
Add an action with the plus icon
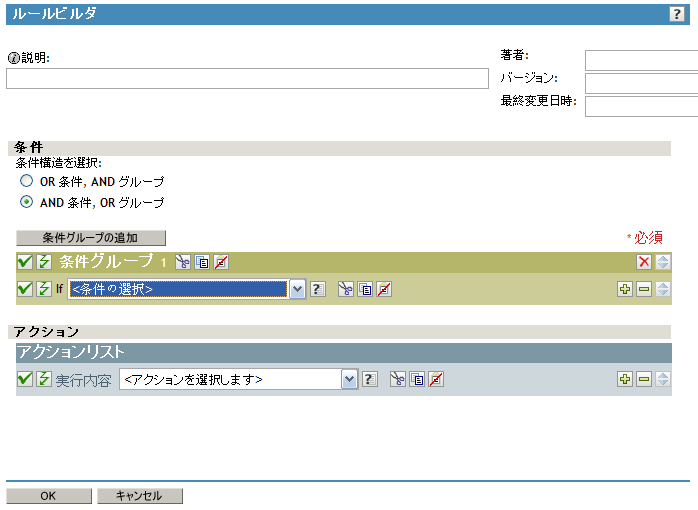625,379
